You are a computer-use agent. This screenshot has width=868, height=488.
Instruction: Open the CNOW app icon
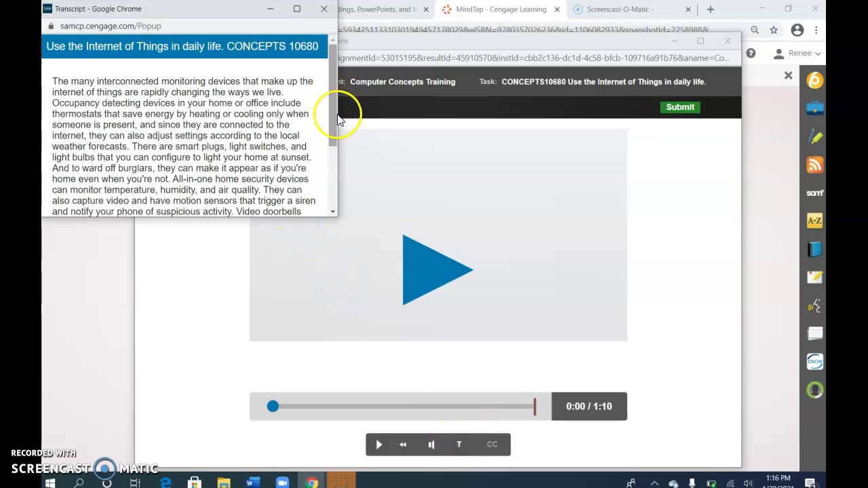[814, 362]
